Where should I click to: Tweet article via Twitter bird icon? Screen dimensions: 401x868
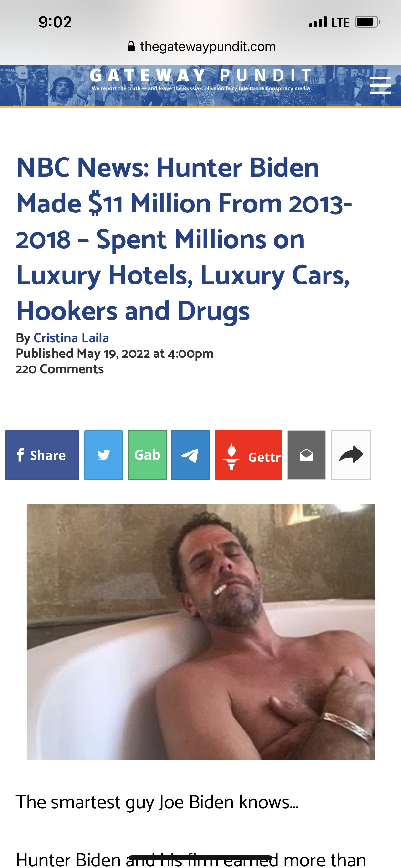point(103,455)
